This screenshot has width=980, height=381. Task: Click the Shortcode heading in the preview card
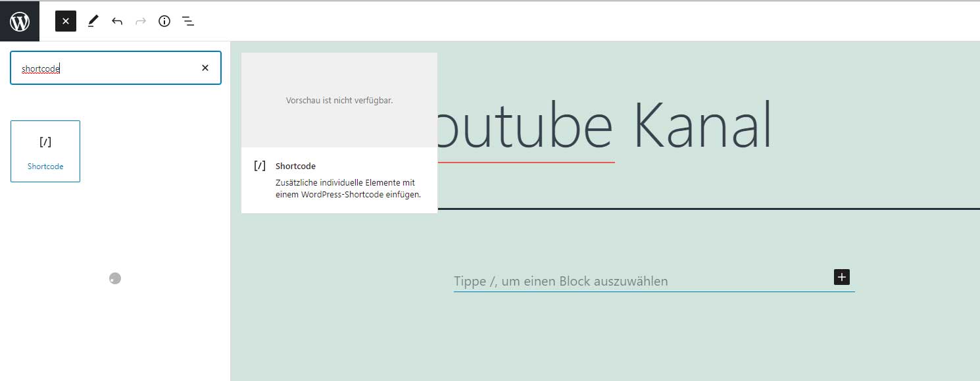point(295,166)
